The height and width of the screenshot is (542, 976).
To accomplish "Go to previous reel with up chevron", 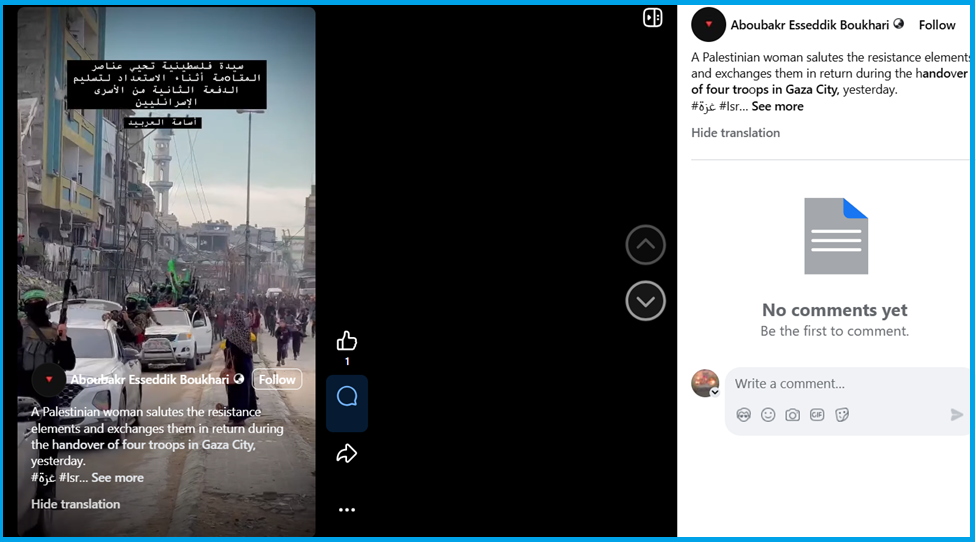I will 645,245.
